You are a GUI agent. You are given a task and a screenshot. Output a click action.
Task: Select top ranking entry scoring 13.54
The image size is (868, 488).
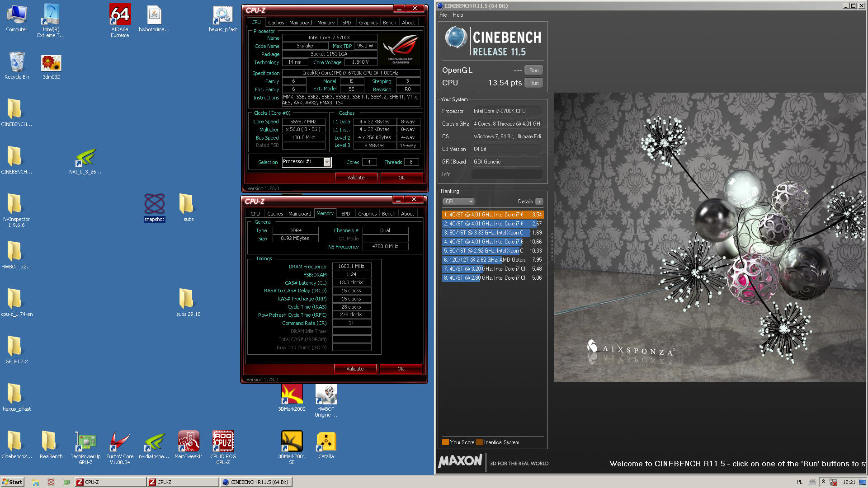click(493, 215)
